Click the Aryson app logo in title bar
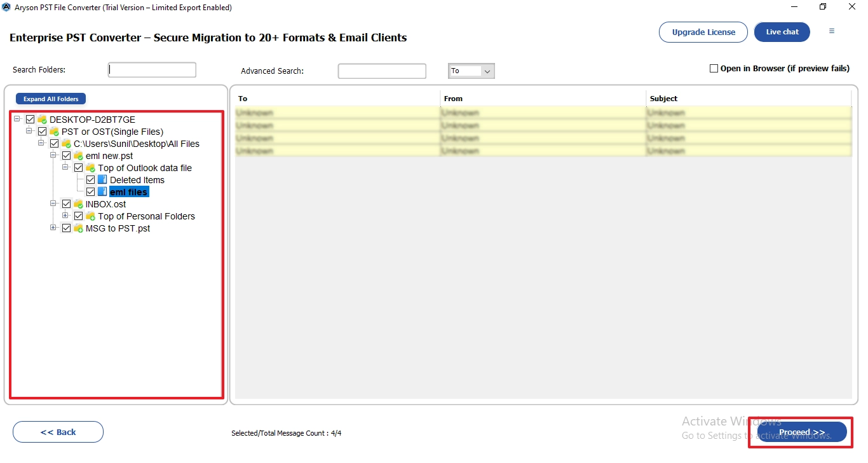This screenshot has height=463, width=868. 6,8
